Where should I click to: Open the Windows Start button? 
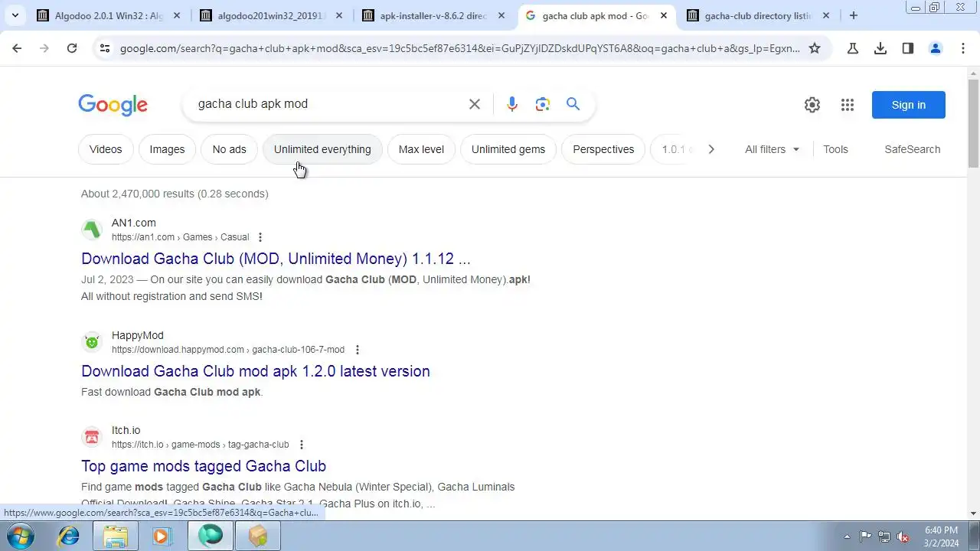click(20, 536)
